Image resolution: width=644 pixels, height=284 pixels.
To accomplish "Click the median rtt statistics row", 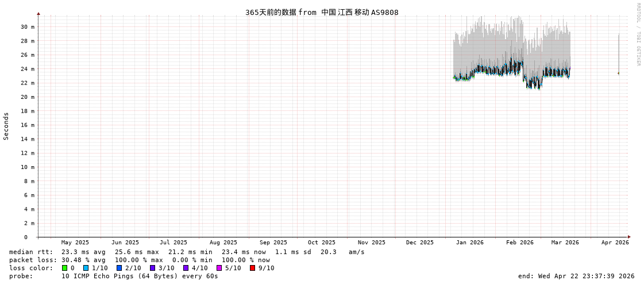I will point(187,252).
